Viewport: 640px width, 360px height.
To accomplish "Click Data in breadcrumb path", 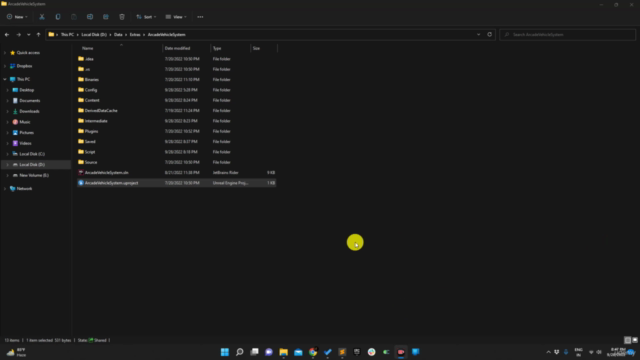I will (118, 35).
